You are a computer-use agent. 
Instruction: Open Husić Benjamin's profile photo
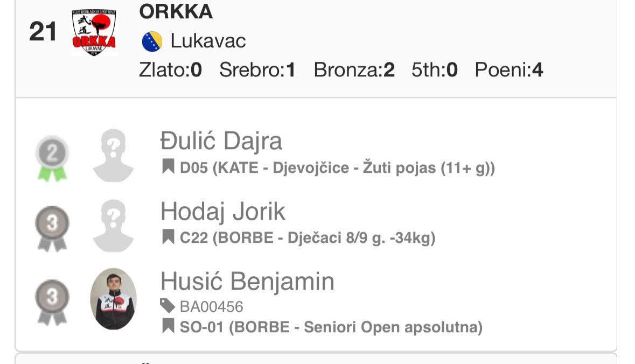[x=113, y=299]
